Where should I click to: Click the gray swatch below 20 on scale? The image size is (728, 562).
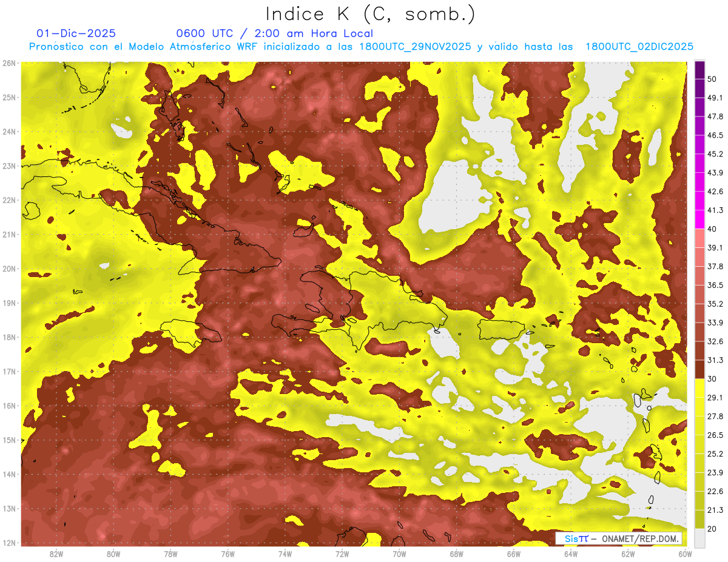[x=699, y=537]
